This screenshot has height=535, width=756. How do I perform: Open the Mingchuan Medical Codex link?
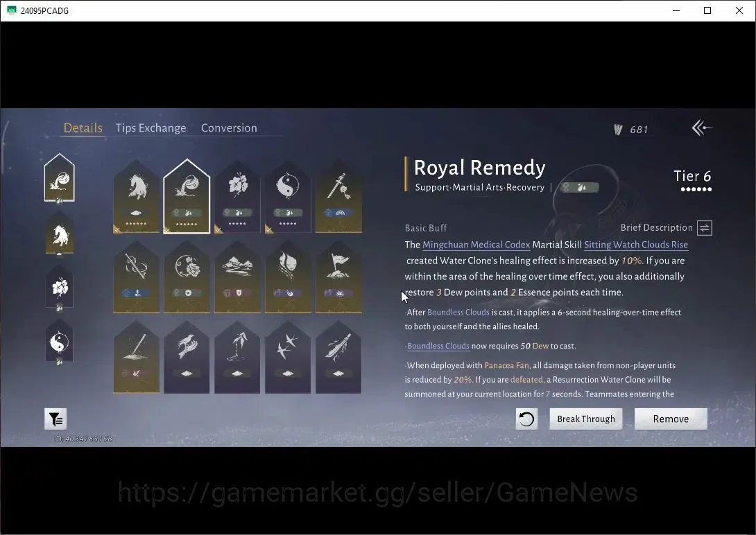tap(476, 245)
